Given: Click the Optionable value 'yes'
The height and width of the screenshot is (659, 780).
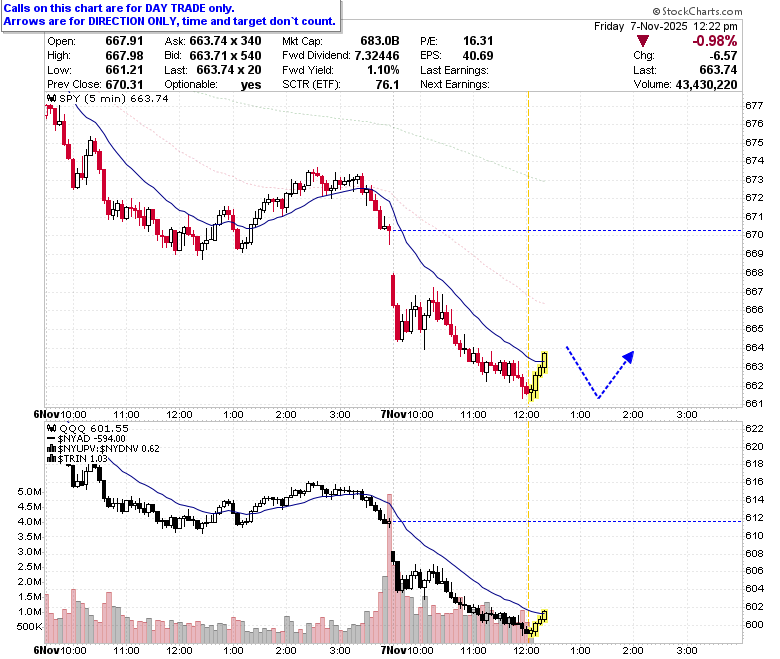Looking at the screenshot, I should coord(251,85).
